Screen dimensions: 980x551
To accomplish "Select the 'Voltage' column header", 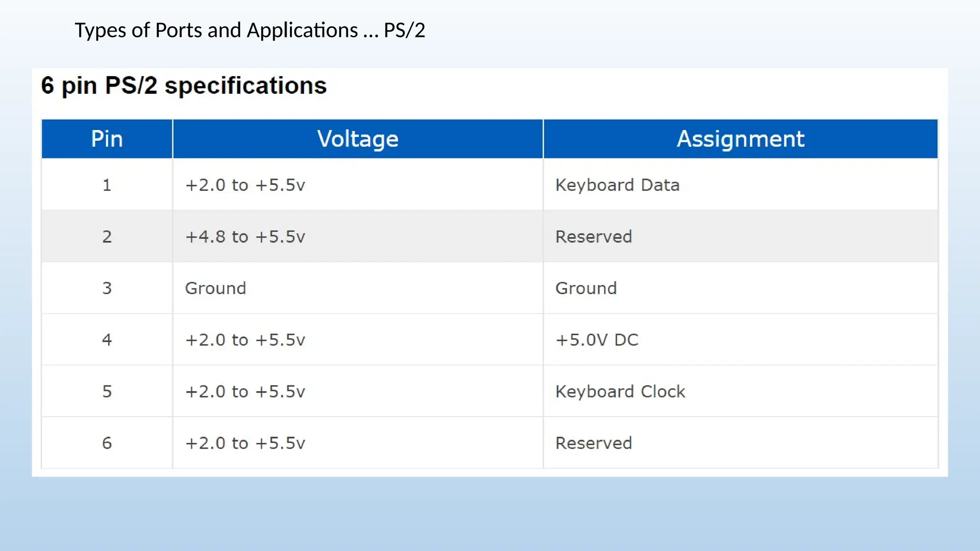I will pos(357,139).
